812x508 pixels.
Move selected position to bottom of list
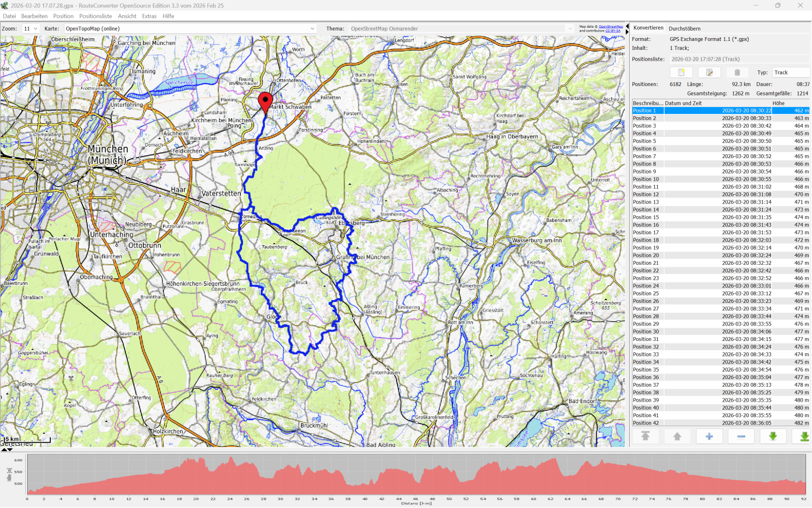tap(804, 437)
